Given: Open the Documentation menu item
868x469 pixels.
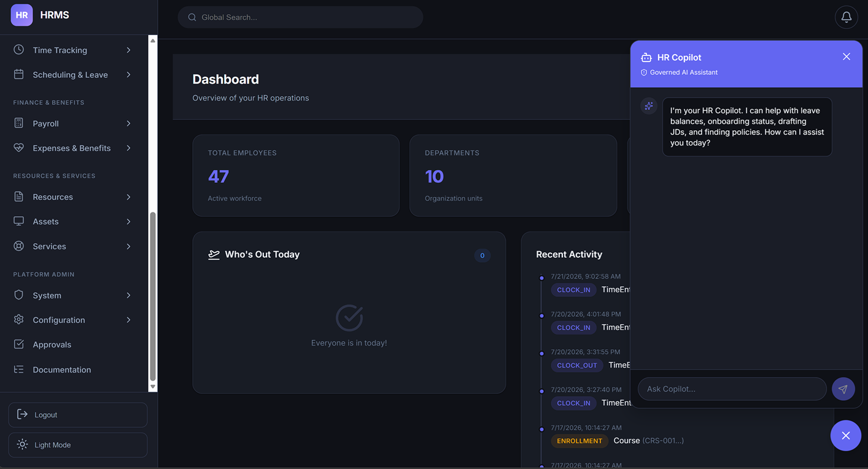Looking at the screenshot, I should 74,370.
